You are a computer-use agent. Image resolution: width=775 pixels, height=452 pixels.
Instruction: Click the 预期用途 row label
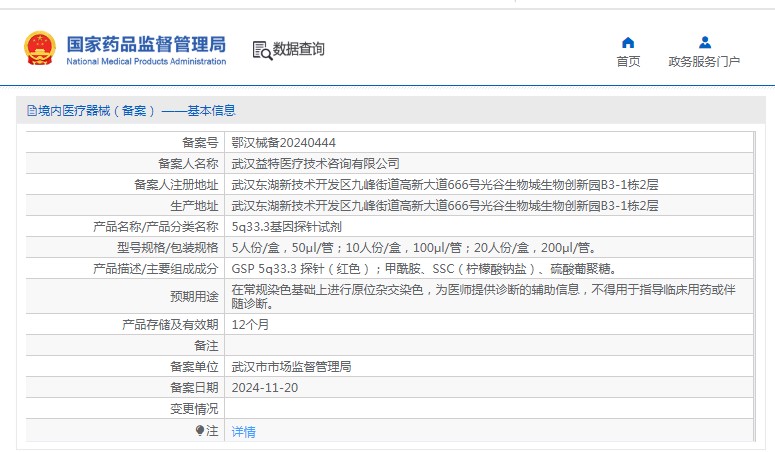tap(194, 296)
